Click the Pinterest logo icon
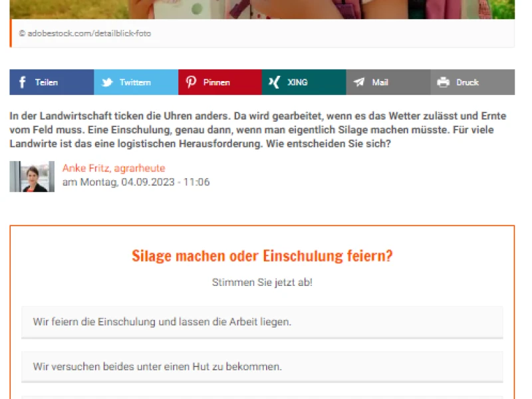This screenshot has width=532, height=399. click(191, 82)
